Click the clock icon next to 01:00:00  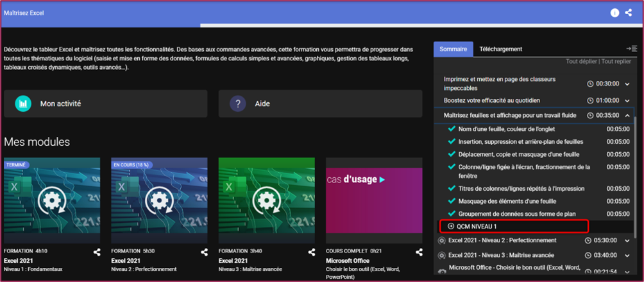[x=590, y=100]
